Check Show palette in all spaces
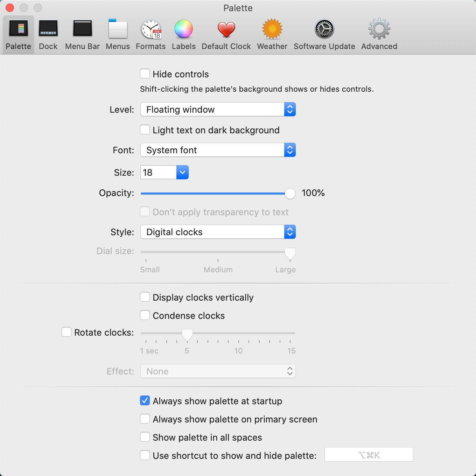 (x=145, y=437)
